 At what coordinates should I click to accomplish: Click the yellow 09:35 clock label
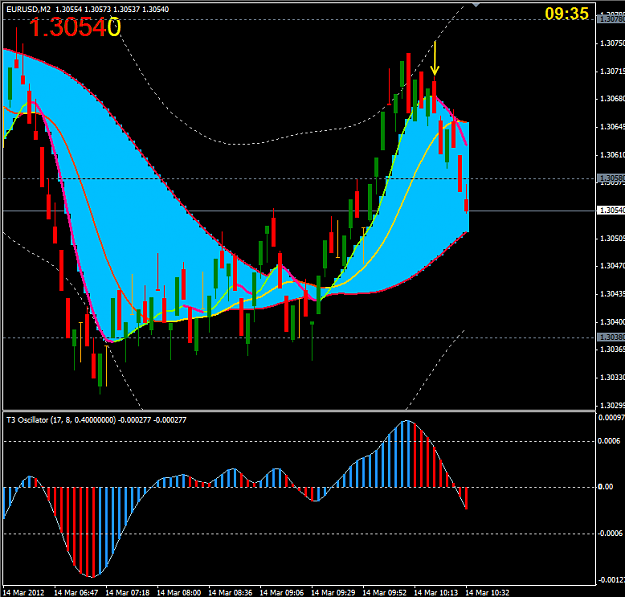coord(566,14)
